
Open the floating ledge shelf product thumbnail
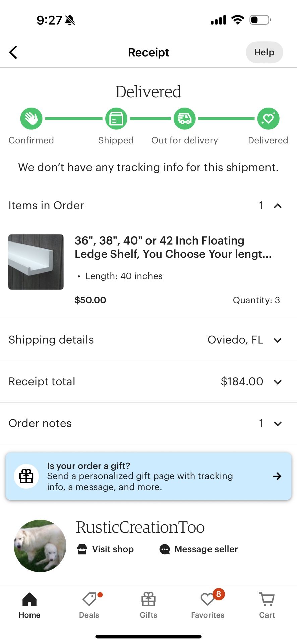36,262
